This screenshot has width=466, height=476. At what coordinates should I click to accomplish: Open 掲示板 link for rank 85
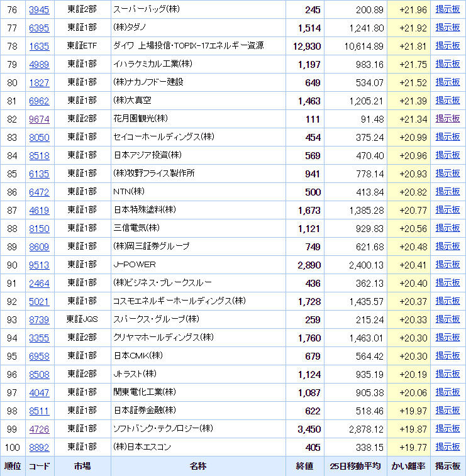pyautogui.click(x=448, y=174)
